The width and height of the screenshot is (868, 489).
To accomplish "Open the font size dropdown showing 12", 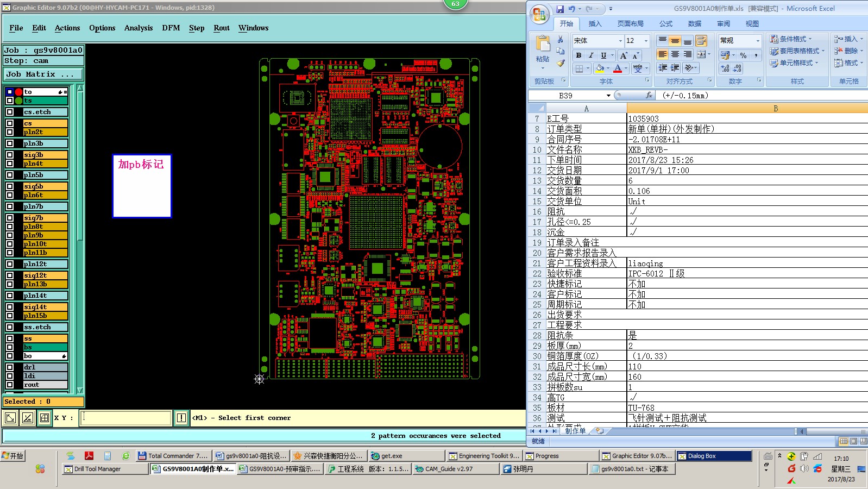I will click(637, 41).
